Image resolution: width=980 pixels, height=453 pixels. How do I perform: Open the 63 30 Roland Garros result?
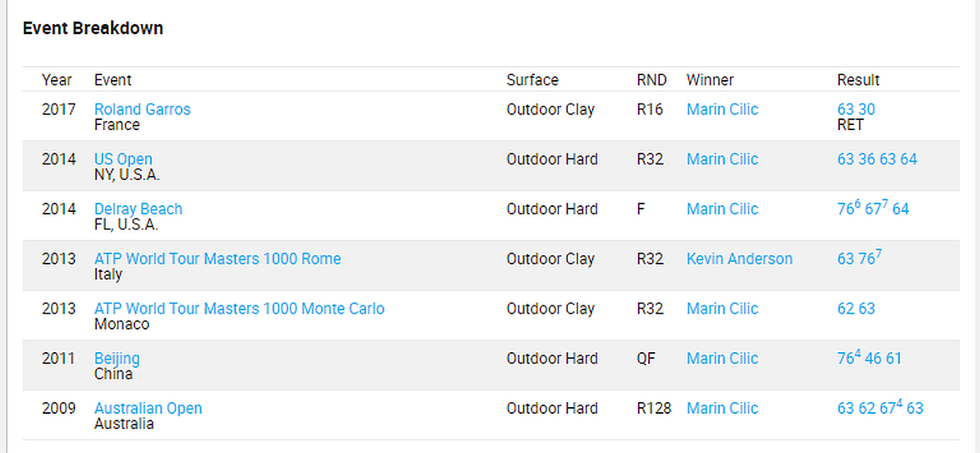(x=856, y=109)
